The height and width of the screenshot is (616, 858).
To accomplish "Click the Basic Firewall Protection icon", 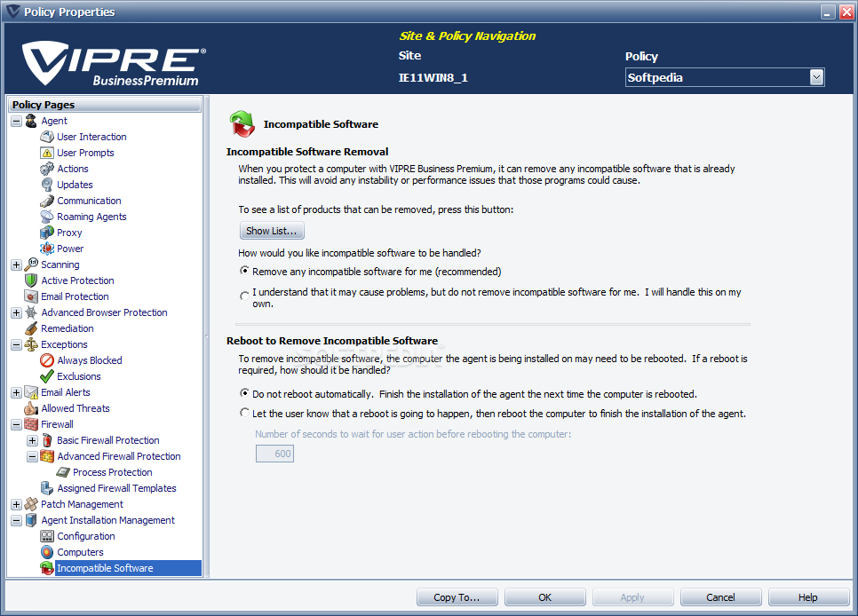I will [47, 440].
